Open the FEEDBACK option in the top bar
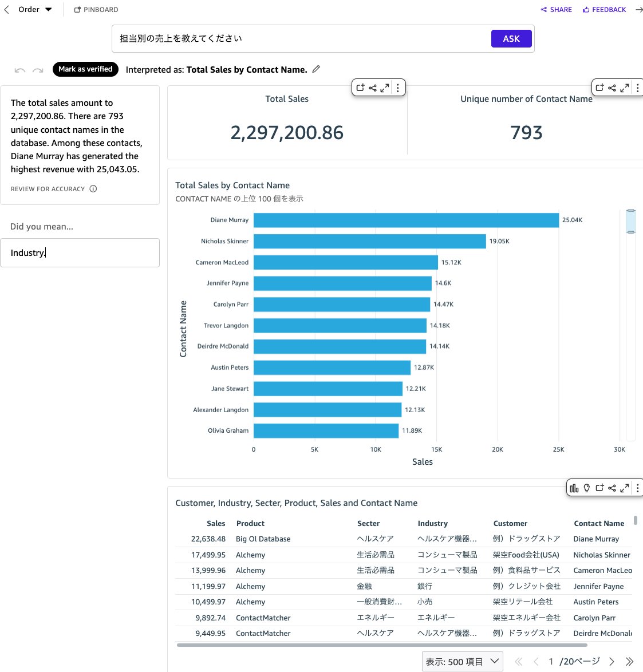This screenshot has width=643, height=672. 604,9
